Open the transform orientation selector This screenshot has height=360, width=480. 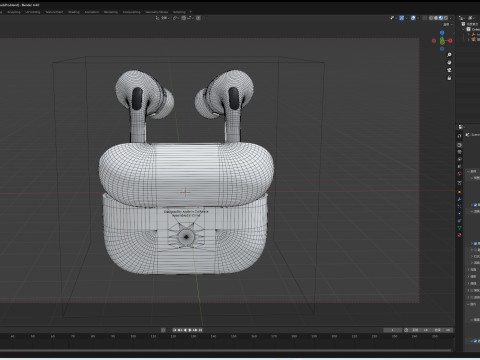pos(162,18)
